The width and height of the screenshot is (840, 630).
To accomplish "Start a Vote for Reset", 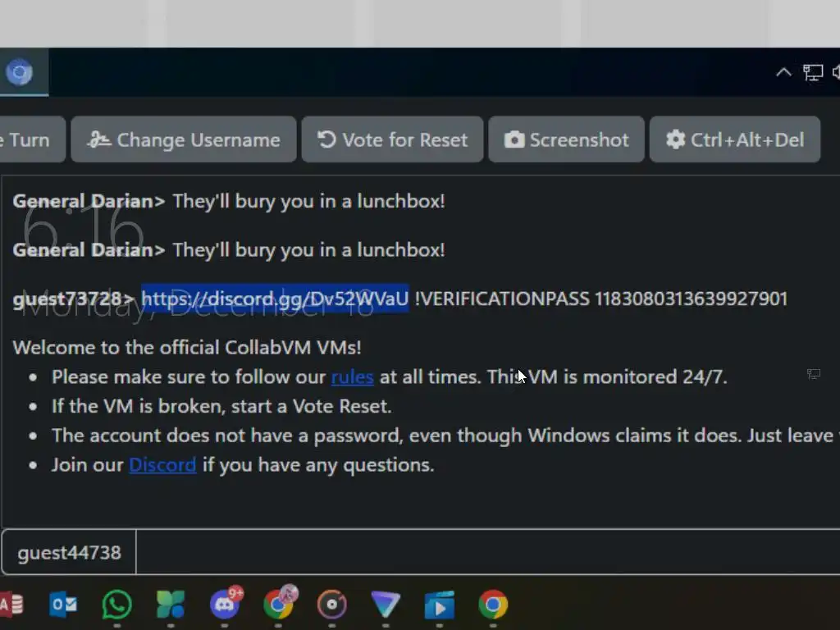I will (x=392, y=139).
